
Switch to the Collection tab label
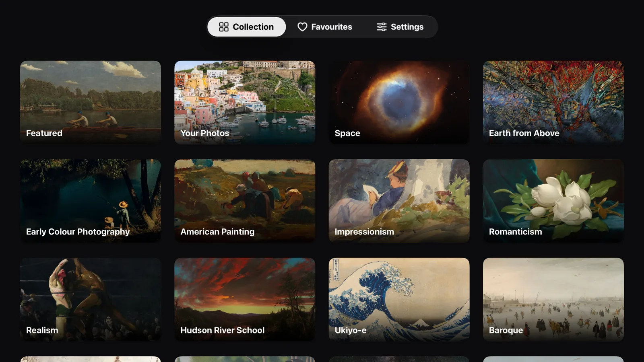[253, 27]
